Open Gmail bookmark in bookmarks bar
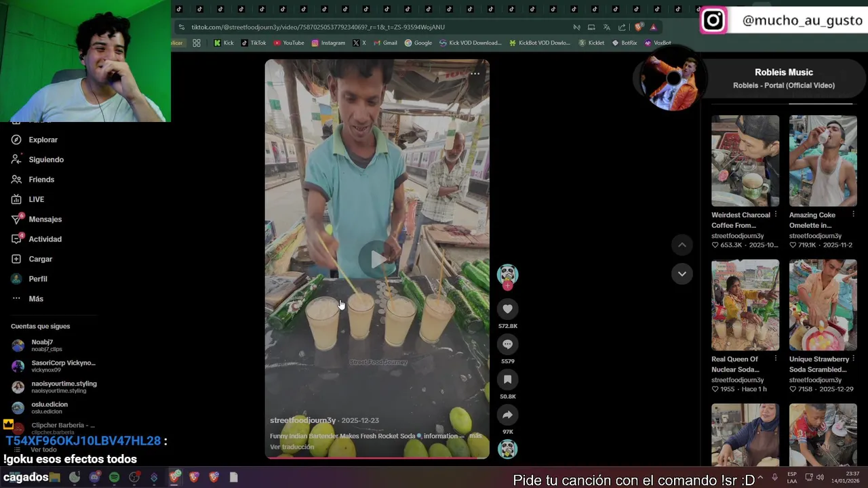Screen dimensions: 868x488 tap(385, 43)
